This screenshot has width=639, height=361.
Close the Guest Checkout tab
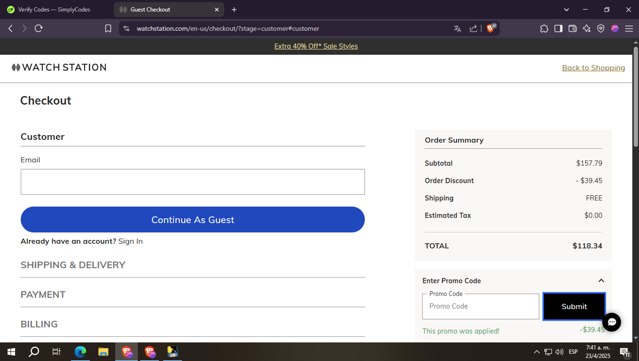(217, 9)
